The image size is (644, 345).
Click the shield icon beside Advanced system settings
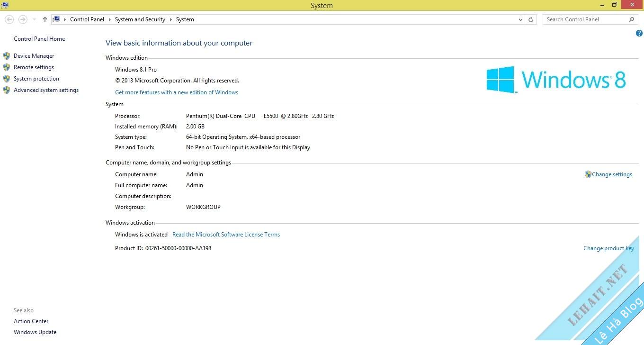[x=7, y=90]
